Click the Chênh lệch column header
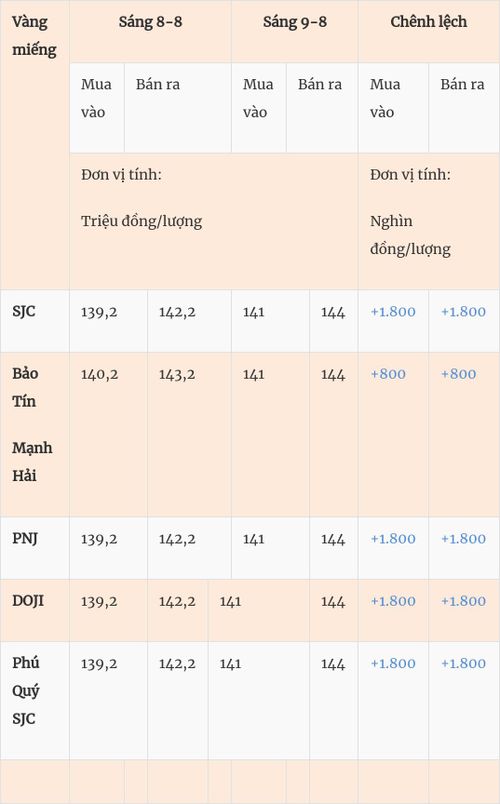Image resolution: width=500 pixels, height=804 pixels. click(x=429, y=22)
